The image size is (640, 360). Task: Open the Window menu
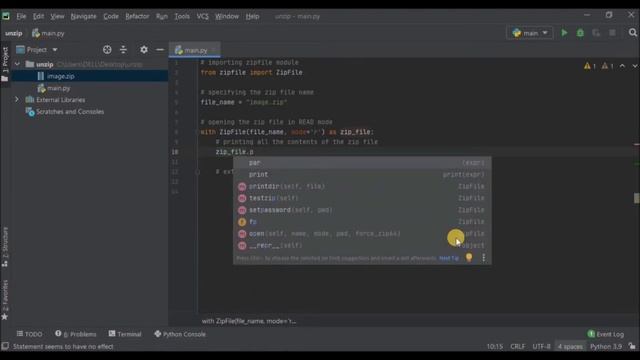[x=227, y=16]
